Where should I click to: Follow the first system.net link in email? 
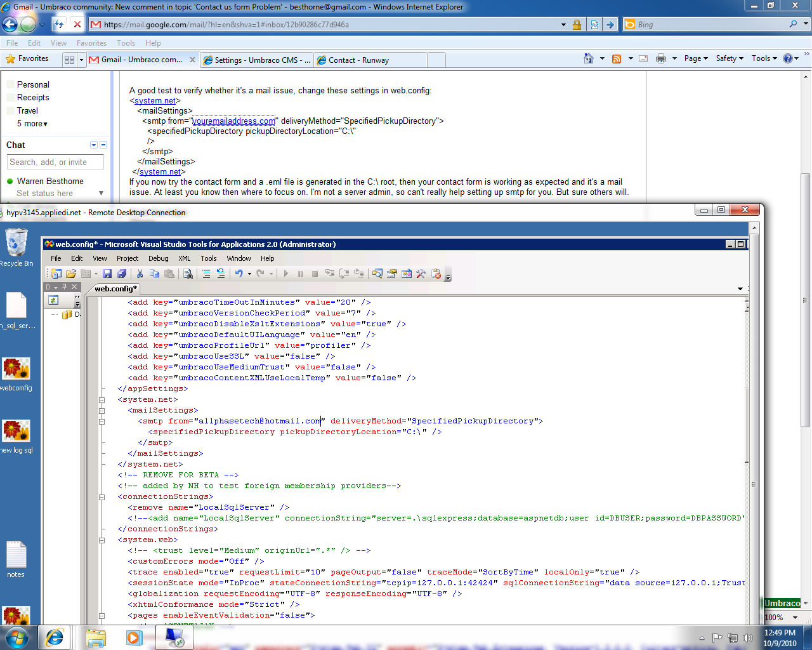(x=155, y=101)
